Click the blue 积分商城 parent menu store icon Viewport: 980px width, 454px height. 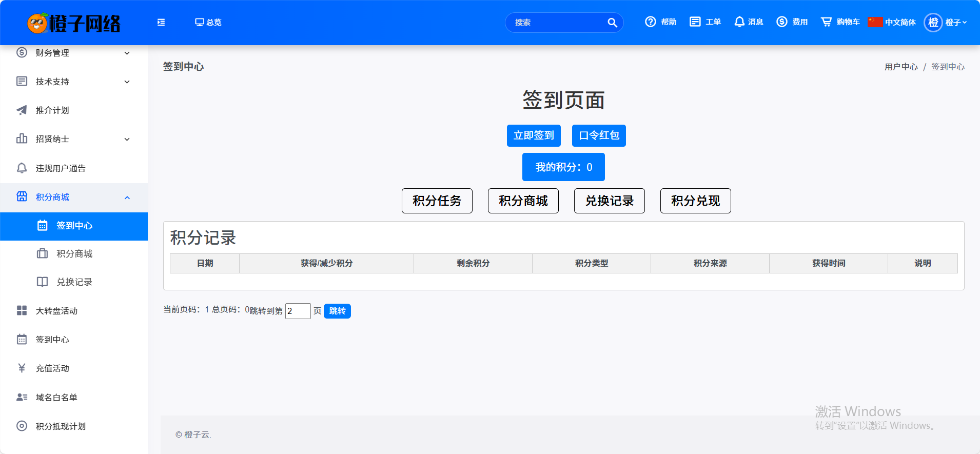coord(22,196)
